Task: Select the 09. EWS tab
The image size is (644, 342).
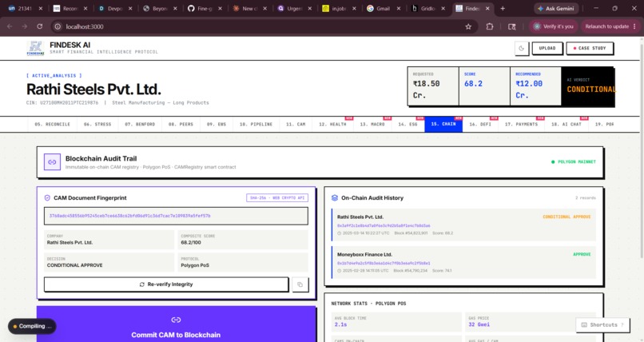Action: pyautogui.click(x=217, y=124)
